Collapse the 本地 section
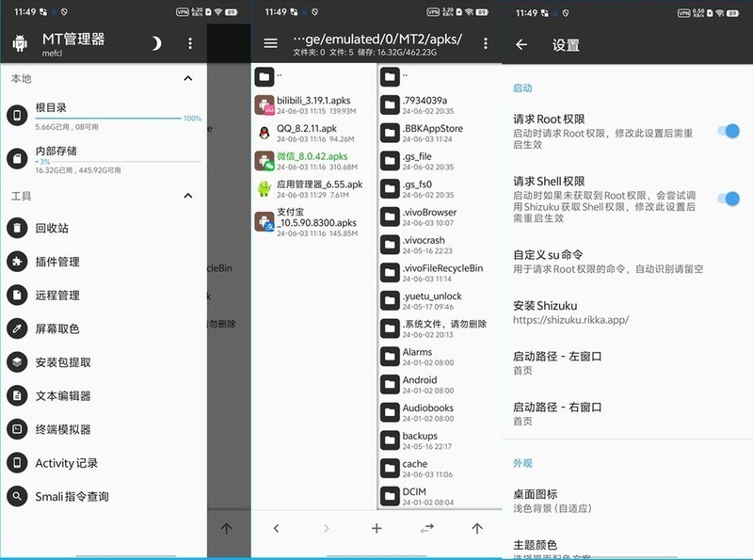Screen dimensions: 753x560 coord(187,79)
